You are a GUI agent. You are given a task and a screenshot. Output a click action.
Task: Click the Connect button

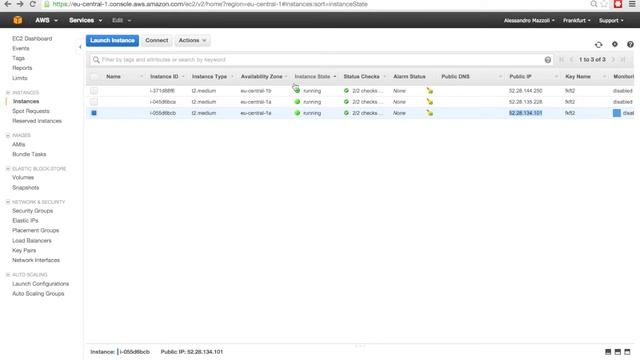pyautogui.click(x=157, y=40)
